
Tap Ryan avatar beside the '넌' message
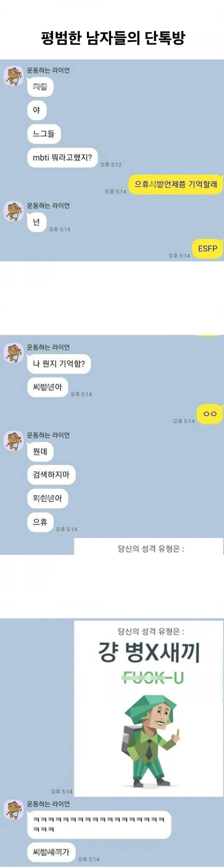click(14, 212)
